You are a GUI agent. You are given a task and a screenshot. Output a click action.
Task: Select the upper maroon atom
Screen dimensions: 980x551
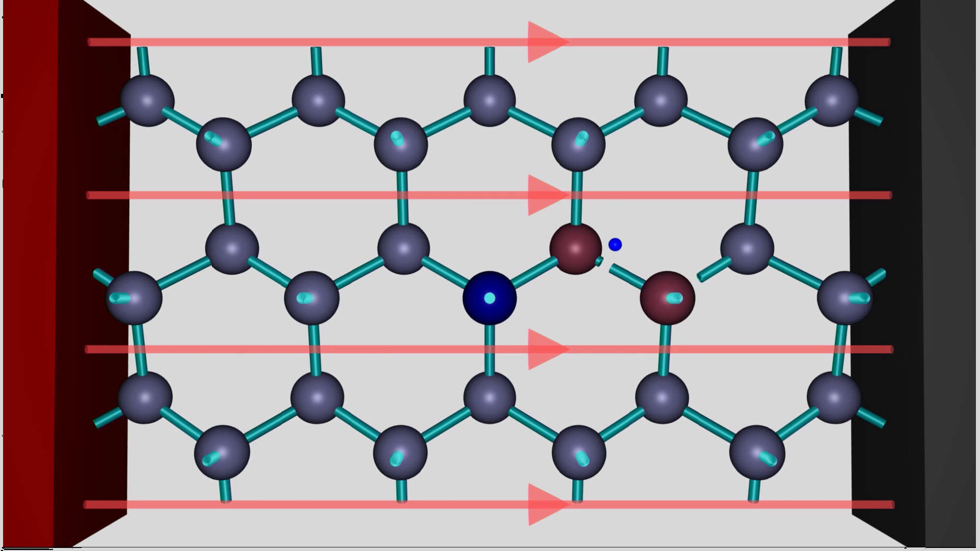pyautogui.click(x=575, y=248)
